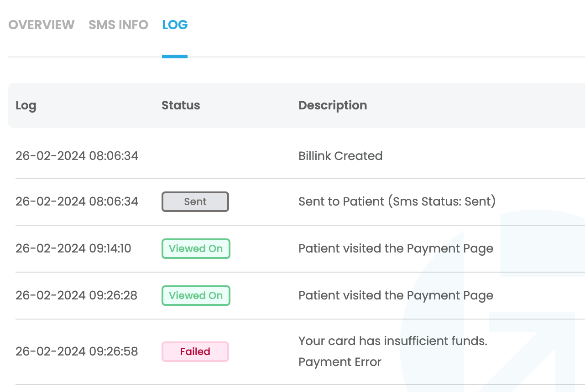Viewport: 585px width, 392px height.
Task: Click the 09:26:28 log timestamp
Action: tap(76, 295)
